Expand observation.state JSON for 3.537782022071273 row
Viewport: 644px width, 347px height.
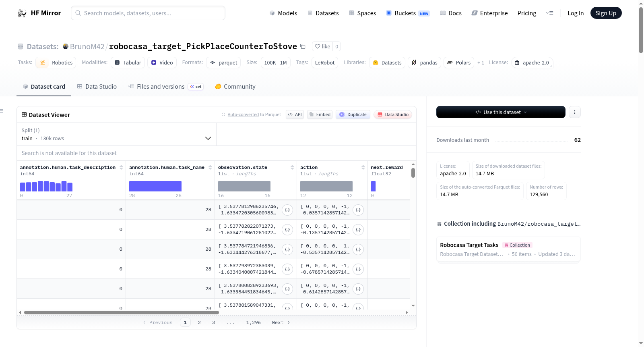[287, 230]
